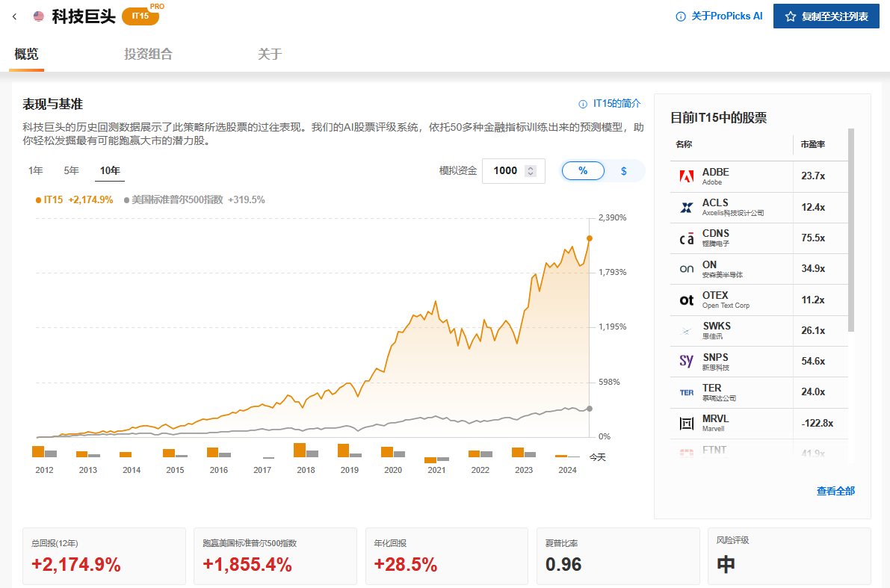Click the Axcelis ACLS logo icon
Screen dimensions: 890x588
click(x=686, y=207)
